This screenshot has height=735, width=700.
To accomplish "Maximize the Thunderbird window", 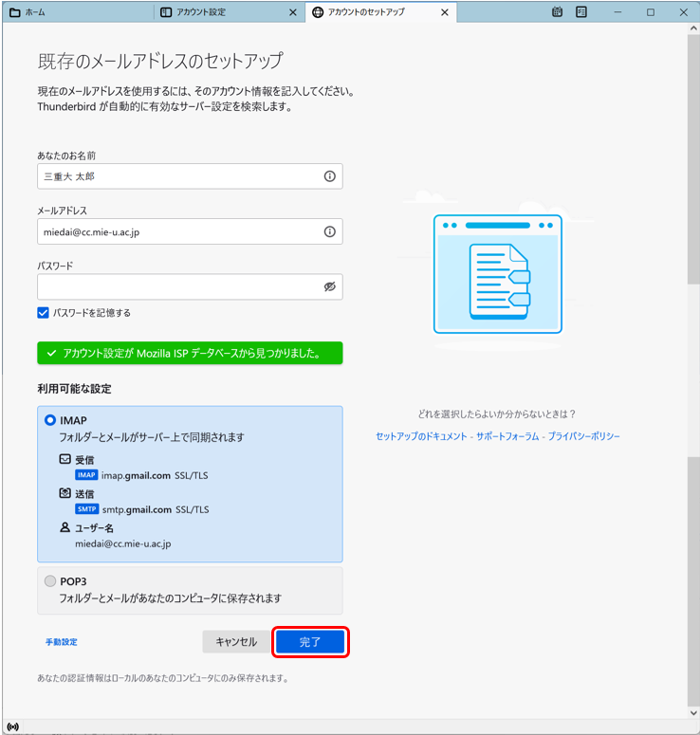I will (651, 12).
